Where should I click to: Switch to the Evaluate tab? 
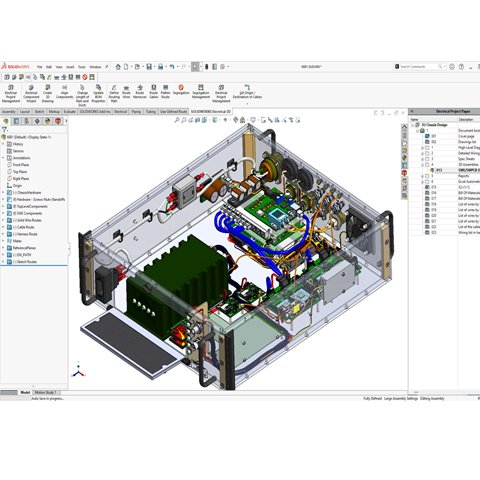point(70,112)
